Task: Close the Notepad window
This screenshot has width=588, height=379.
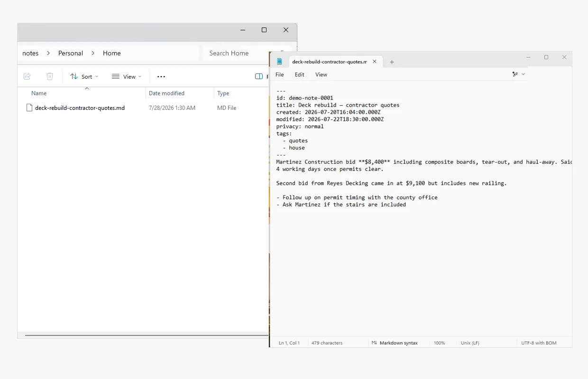Action: pos(564,57)
